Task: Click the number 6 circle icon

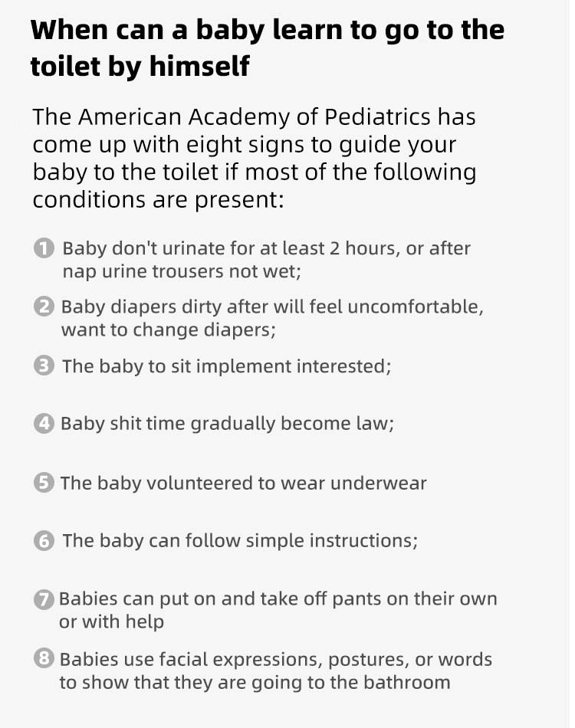Action: pyautogui.click(x=44, y=541)
